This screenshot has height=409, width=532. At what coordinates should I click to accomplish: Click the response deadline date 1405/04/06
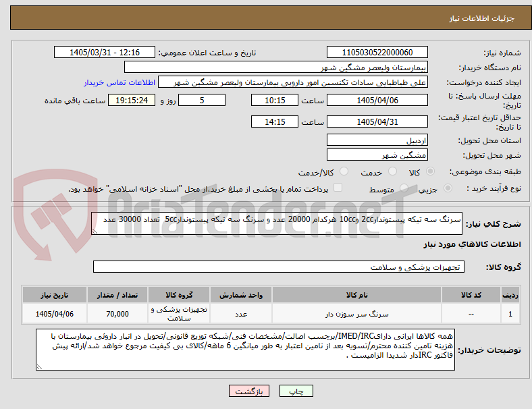pos(377,100)
